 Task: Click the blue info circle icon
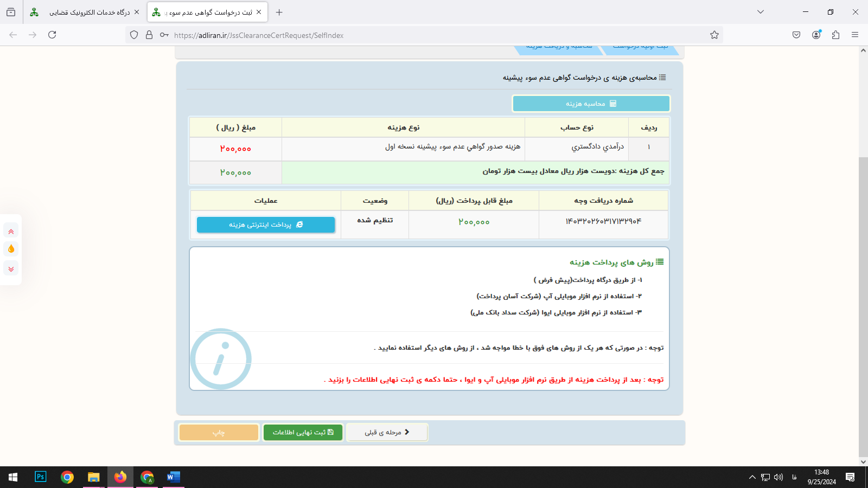(x=221, y=359)
